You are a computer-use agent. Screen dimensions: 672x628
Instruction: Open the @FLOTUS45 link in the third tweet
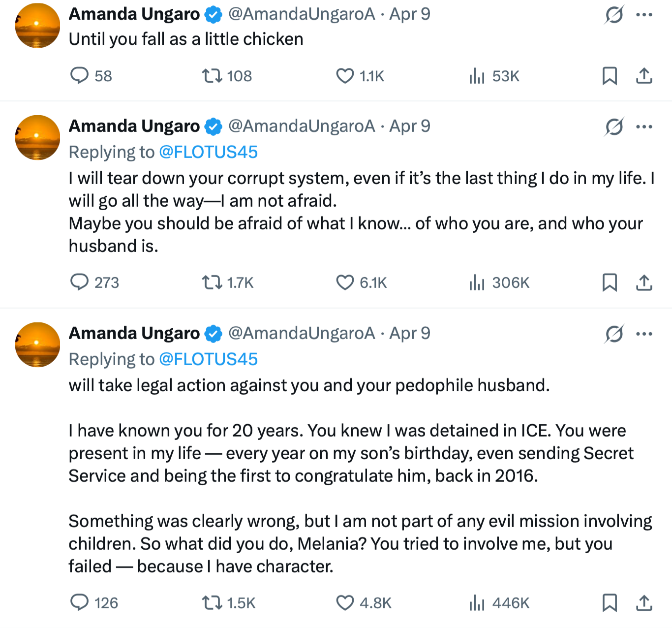click(208, 359)
